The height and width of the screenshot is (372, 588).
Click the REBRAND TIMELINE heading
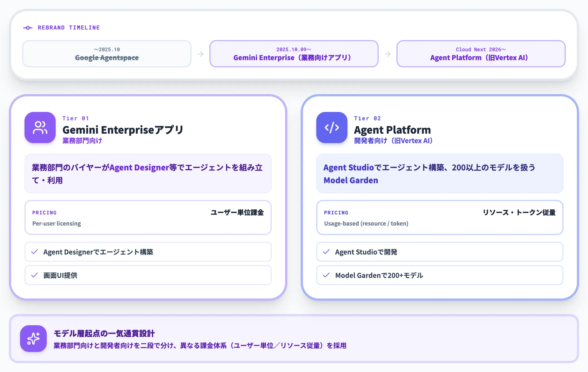[x=69, y=28]
